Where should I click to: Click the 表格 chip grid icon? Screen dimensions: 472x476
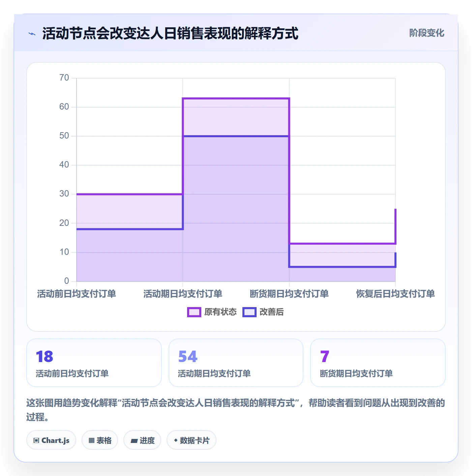[x=91, y=441]
